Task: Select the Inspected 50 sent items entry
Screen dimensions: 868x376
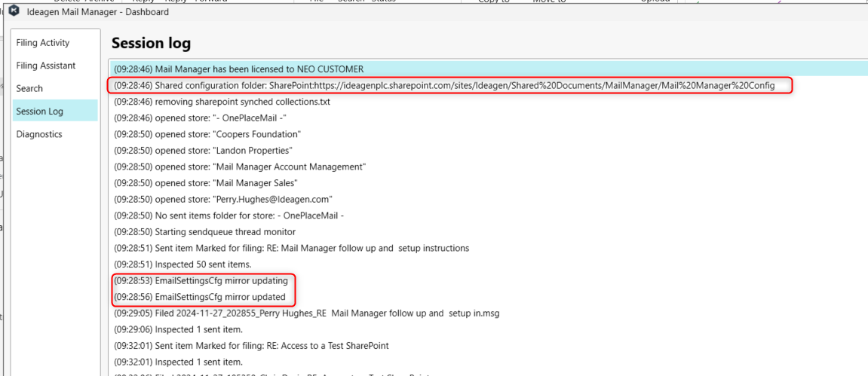Action: pyautogui.click(x=182, y=264)
